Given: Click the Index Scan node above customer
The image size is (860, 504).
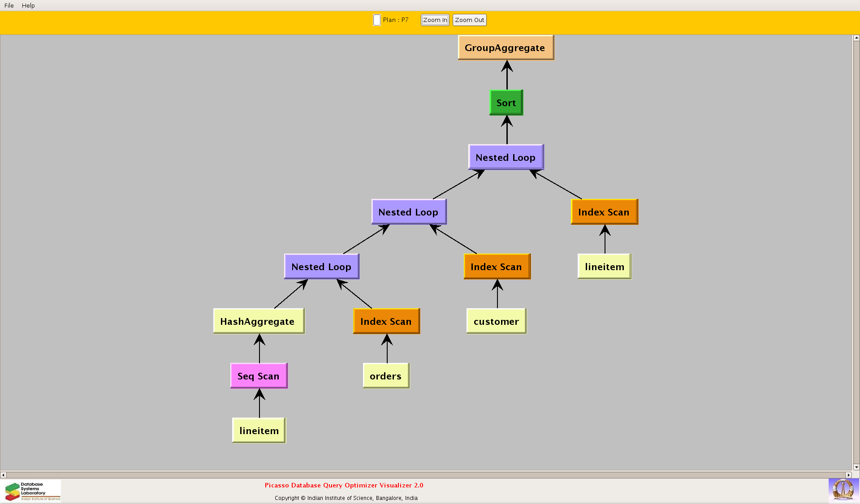Looking at the screenshot, I should [497, 267].
